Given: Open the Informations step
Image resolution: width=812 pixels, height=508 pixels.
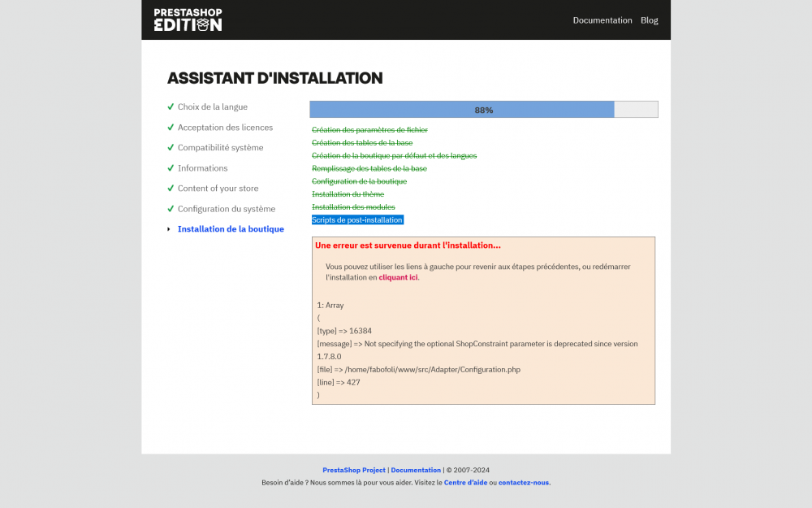Looking at the screenshot, I should tap(201, 167).
